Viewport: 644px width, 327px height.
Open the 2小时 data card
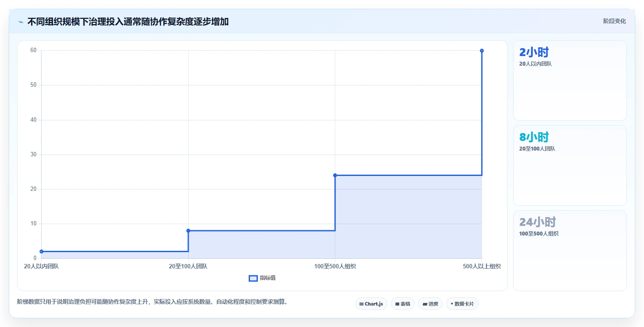570,81
